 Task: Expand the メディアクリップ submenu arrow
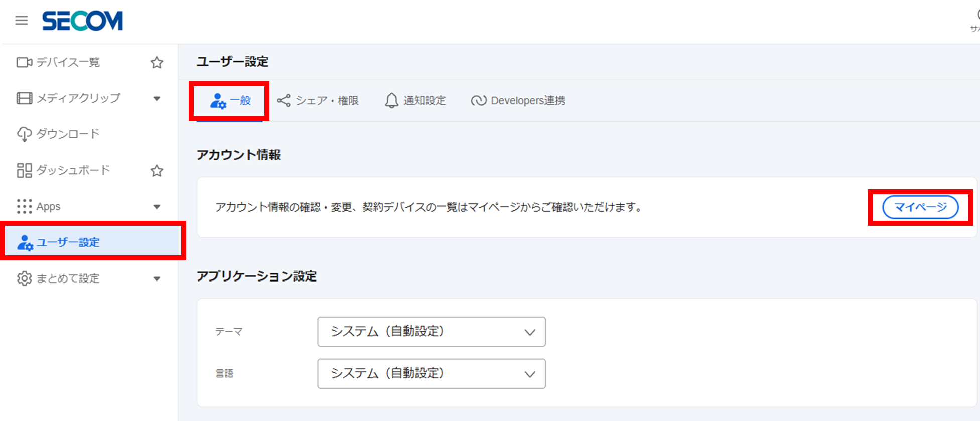tap(157, 99)
